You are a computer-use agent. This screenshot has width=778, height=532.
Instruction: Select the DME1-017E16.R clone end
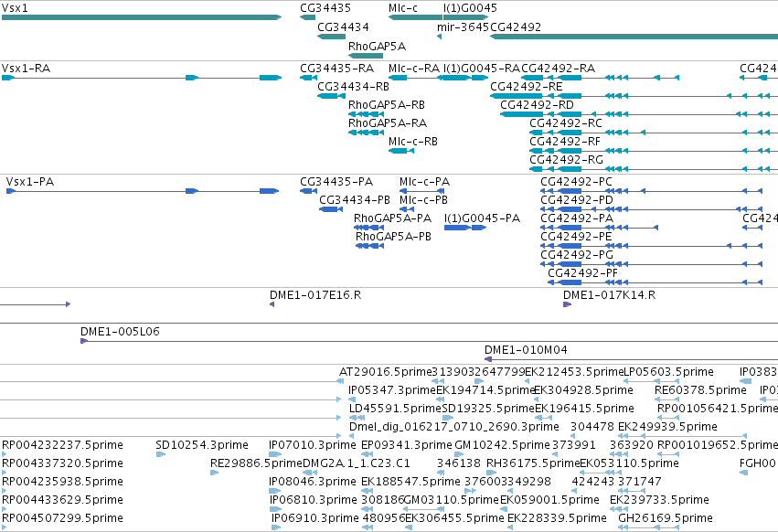(x=272, y=304)
